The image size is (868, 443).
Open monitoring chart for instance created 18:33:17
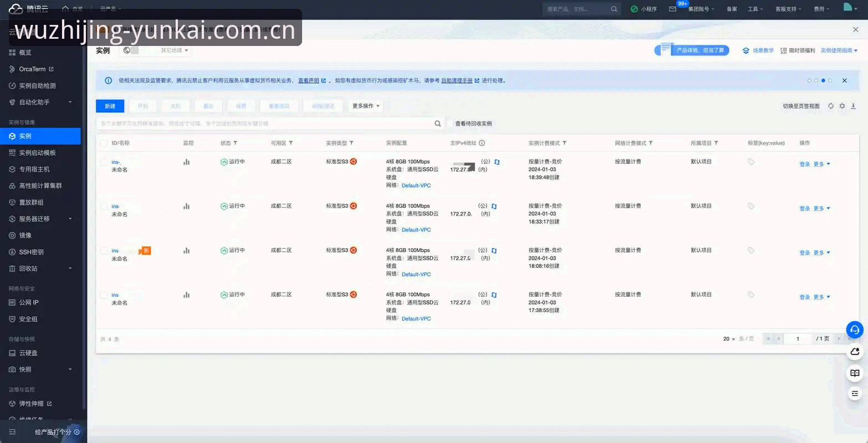(186, 206)
